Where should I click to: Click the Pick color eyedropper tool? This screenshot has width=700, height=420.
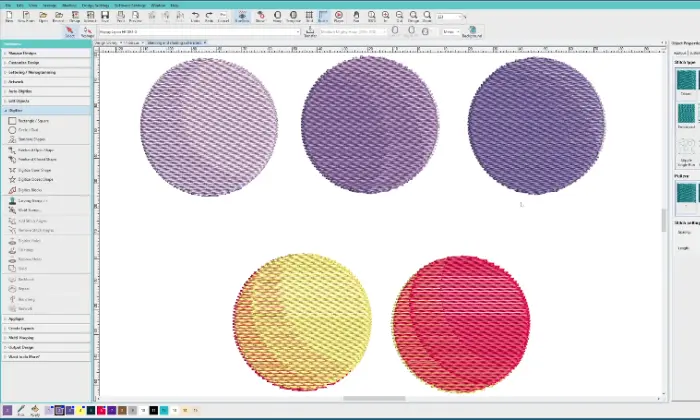pos(21,410)
